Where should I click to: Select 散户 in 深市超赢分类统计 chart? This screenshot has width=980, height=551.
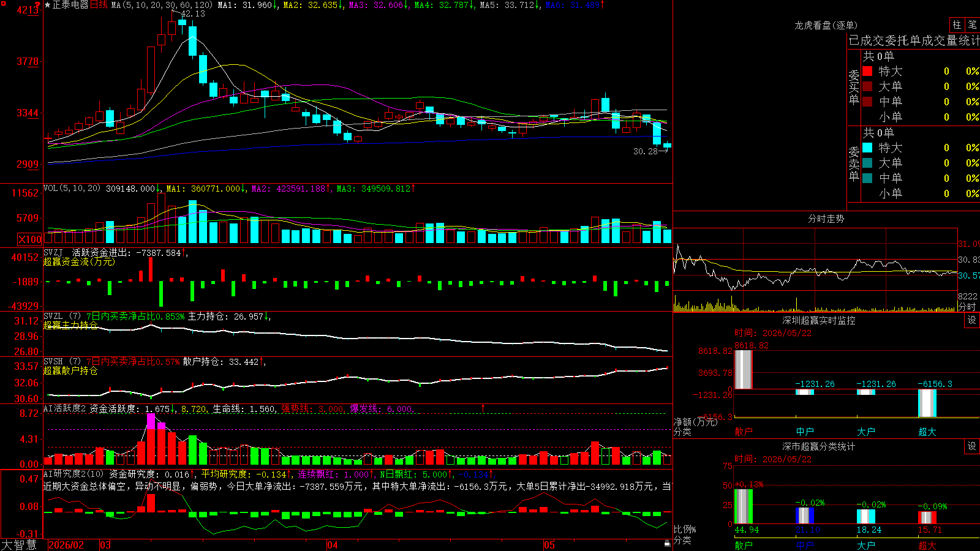744,545
